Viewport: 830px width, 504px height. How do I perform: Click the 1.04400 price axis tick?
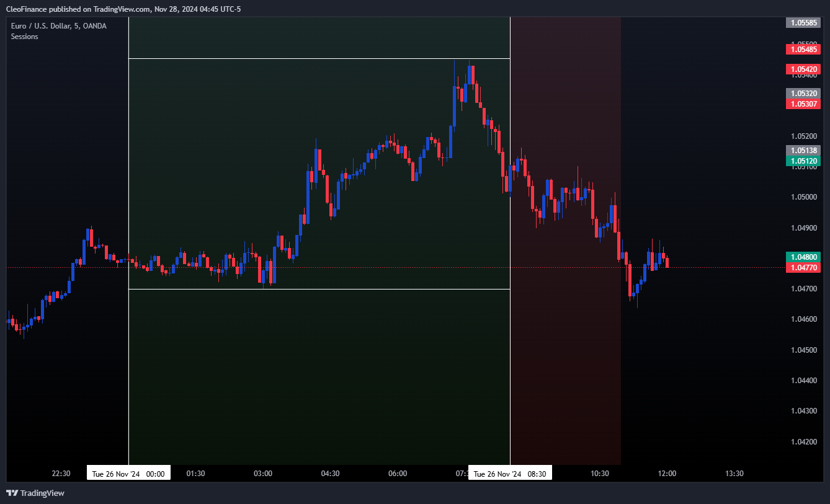(x=803, y=380)
